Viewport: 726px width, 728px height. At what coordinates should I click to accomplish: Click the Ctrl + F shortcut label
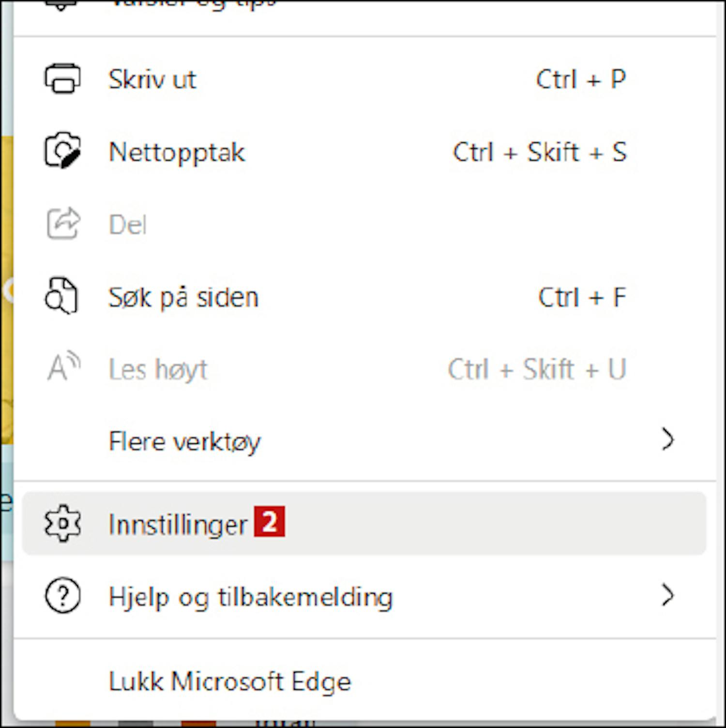582,297
